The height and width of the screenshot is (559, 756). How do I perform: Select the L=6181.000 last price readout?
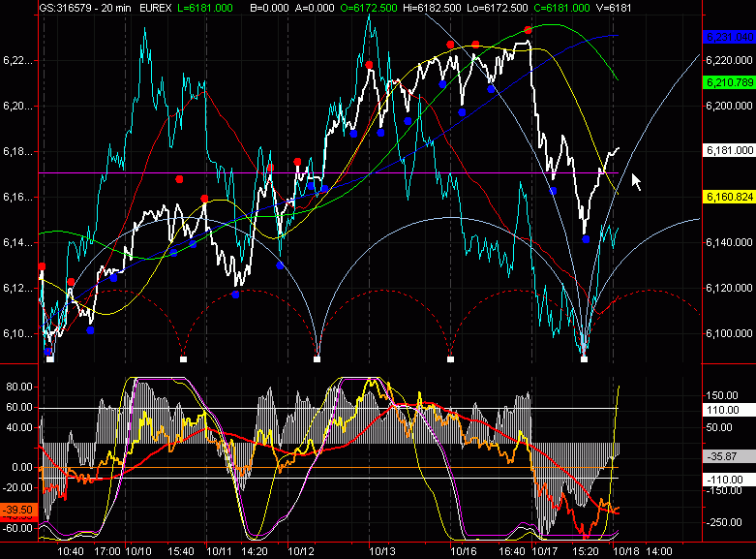204,8
